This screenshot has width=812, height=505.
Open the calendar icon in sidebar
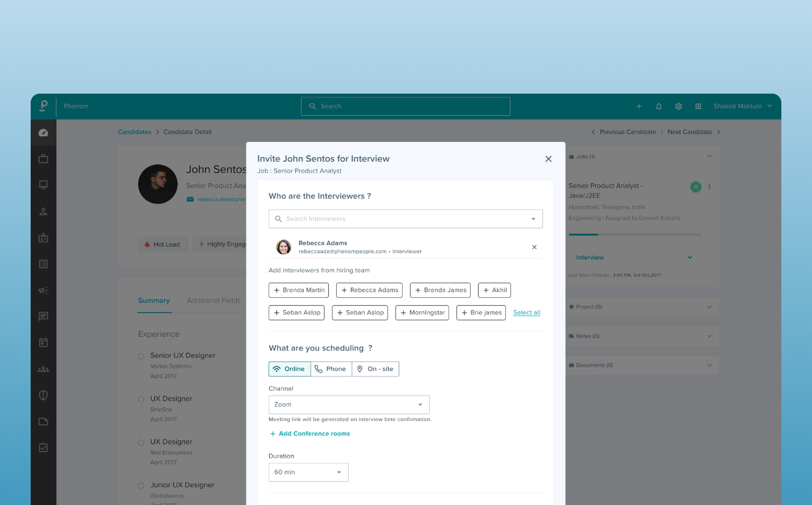pyautogui.click(x=43, y=342)
